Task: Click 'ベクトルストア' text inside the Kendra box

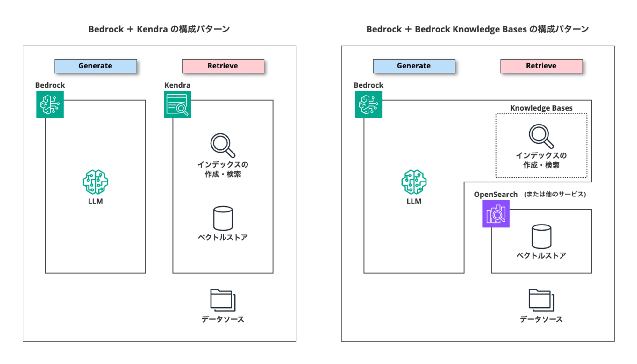Action: [x=223, y=237]
